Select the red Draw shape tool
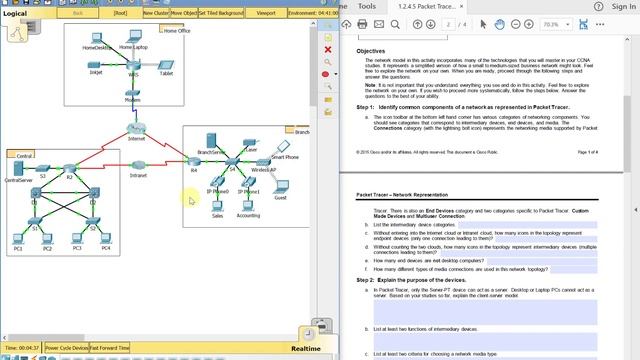640x360 pixels. (325, 74)
